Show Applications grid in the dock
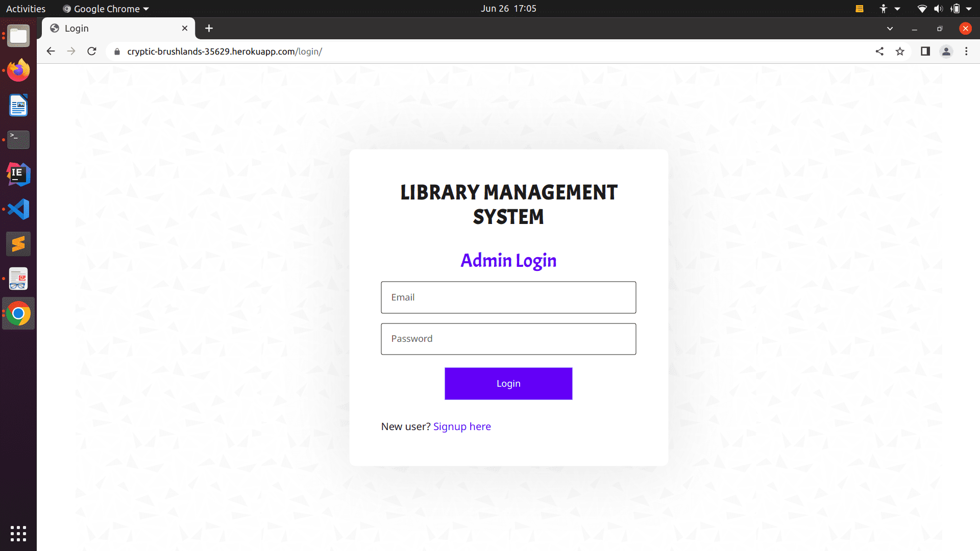The image size is (980, 551). [18, 534]
